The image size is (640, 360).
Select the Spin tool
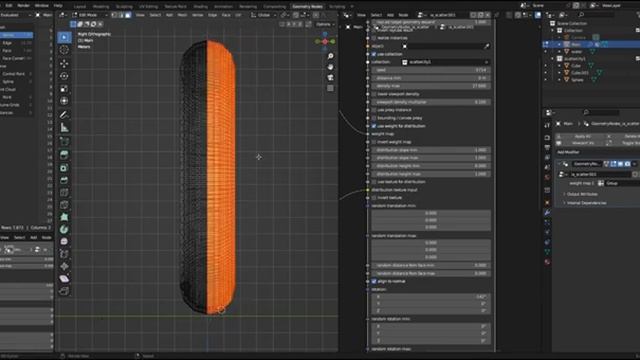click(64, 229)
